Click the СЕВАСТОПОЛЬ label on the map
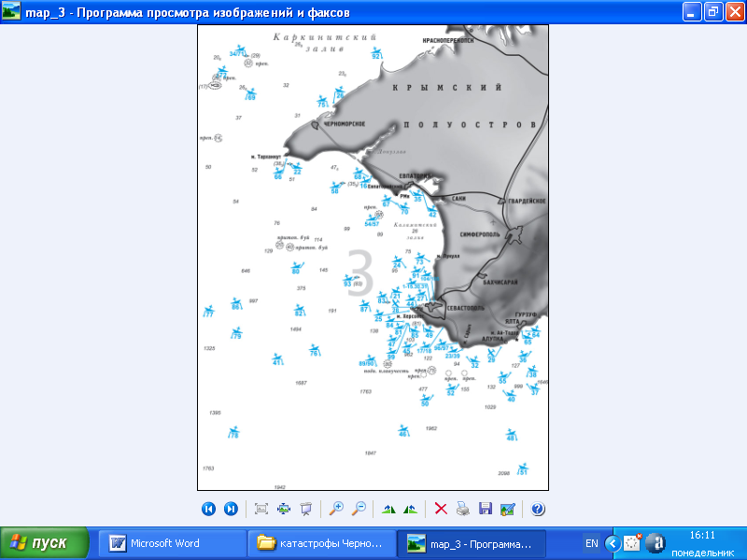747x560 pixels. tap(465, 309)
